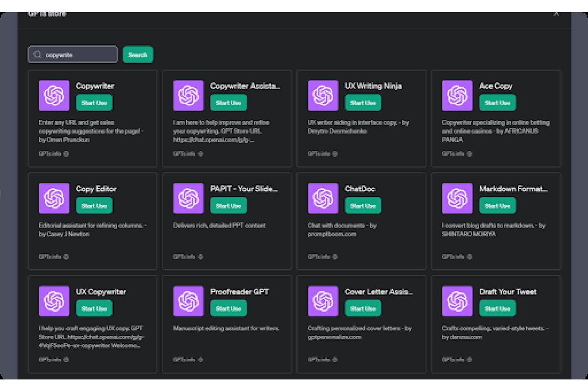The width and height of the screenshot is (588, 392).
Task: Start Use the Copywriter GPT
Action: pyautogui.click(x=94, y=103)
